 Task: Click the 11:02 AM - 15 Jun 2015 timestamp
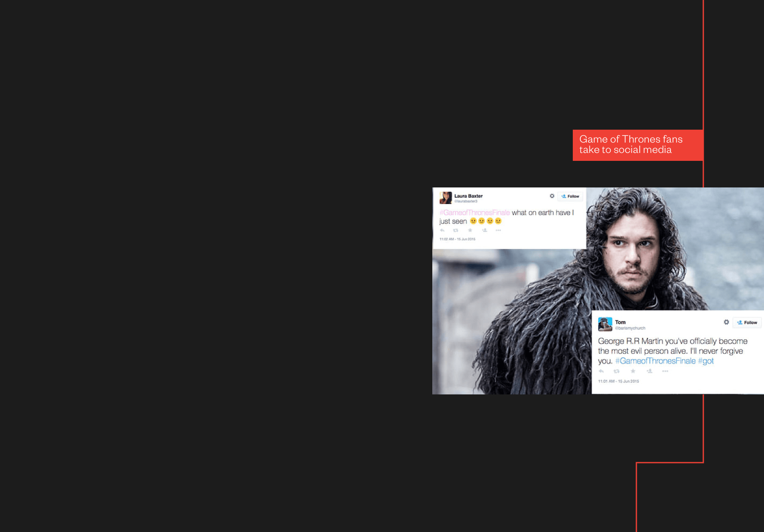(x=457, y=239)
